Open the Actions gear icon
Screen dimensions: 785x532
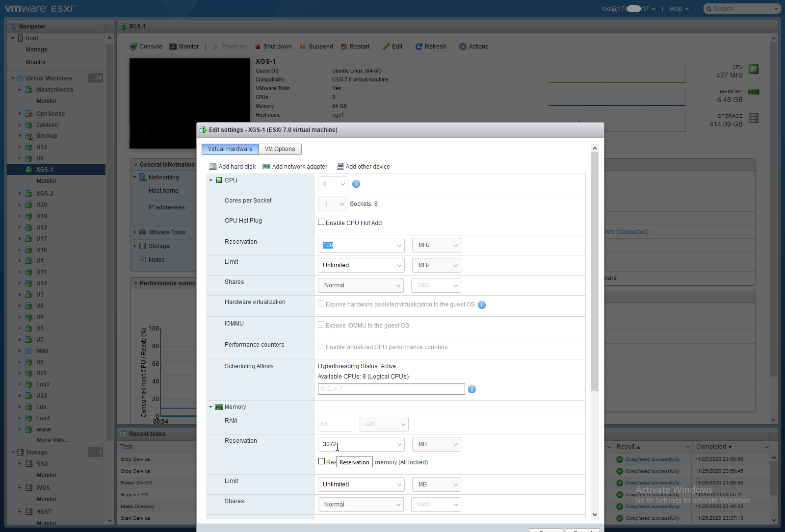(x=463, y=47)
